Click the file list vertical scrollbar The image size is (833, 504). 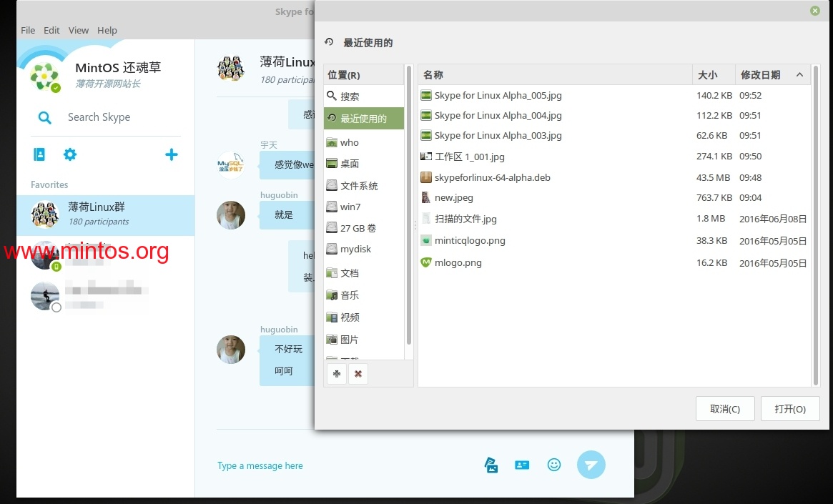click(815, 225)
